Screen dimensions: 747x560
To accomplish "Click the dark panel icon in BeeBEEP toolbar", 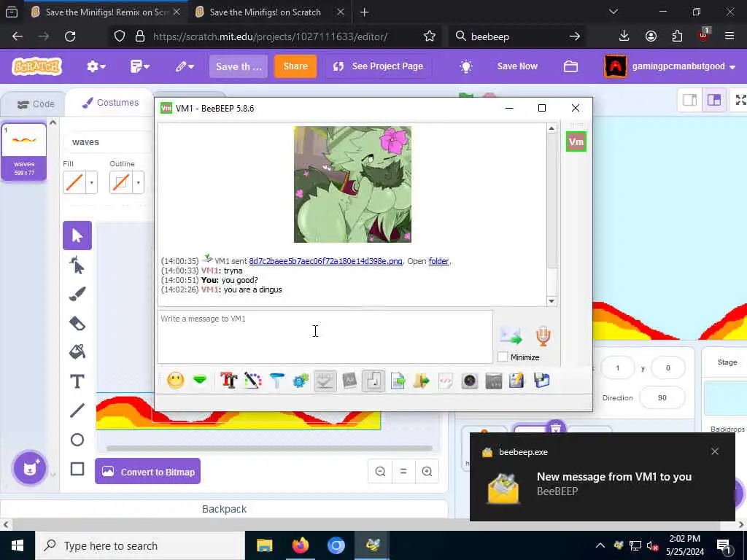I will pos(494,381).
